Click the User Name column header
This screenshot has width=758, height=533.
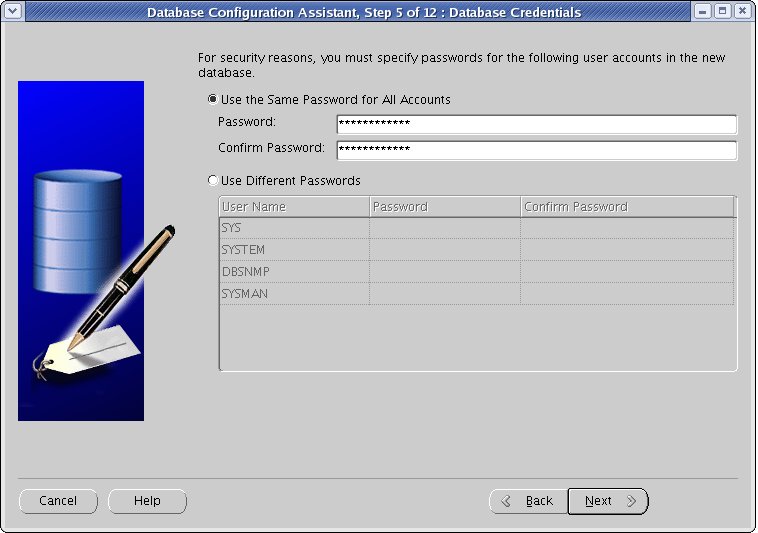coord(294,207)
